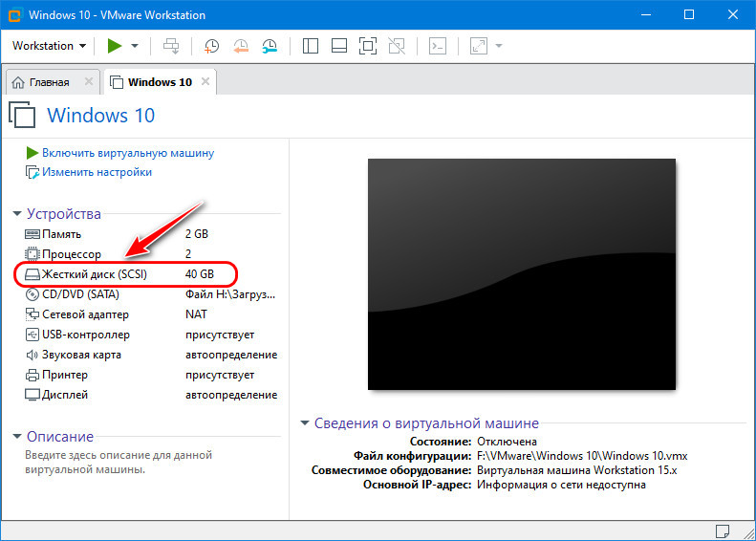Open the Сетевой адаптер device entry

tap(85, 314)
